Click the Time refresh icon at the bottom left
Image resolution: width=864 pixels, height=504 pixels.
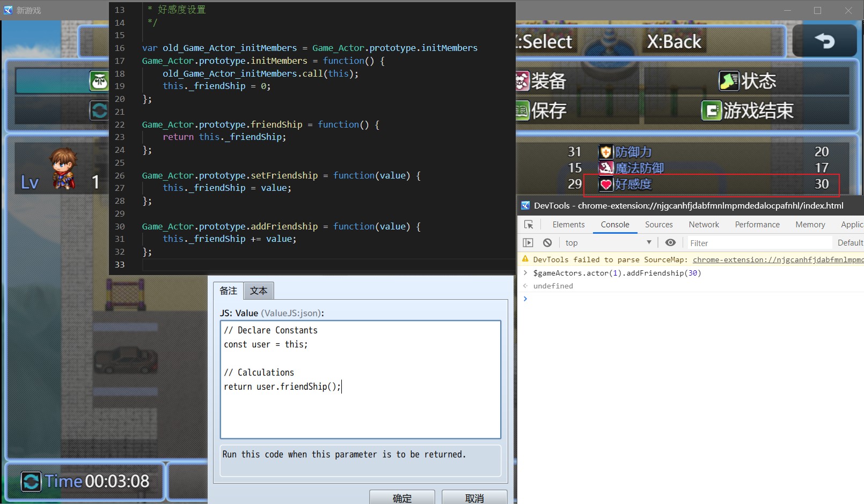[x=31, y=481]
